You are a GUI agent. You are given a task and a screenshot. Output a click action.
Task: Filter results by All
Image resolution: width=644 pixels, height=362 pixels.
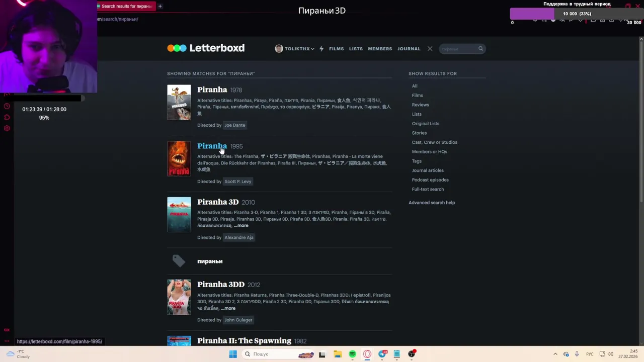(415, 86)
